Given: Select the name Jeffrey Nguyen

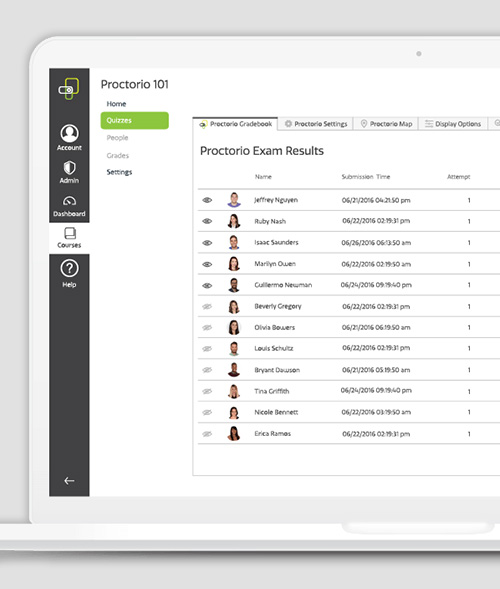Looking at the screenshot, I should tap(276, 200).
